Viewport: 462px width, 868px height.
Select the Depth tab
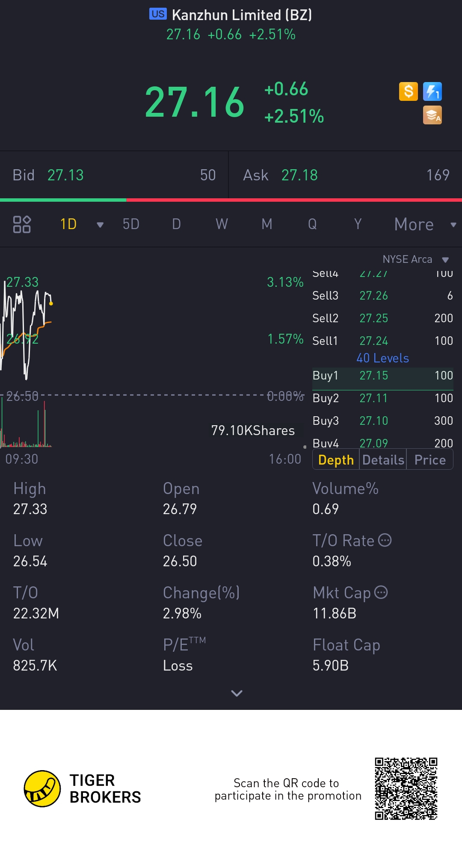pyautogui.click(x=336, y=460)
